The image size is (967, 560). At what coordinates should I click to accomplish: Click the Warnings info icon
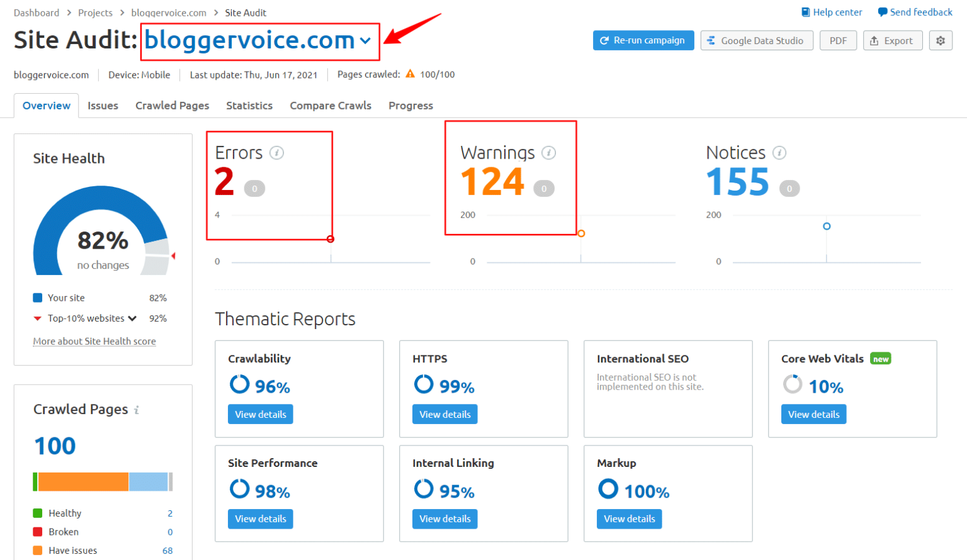tap(548, 153)
